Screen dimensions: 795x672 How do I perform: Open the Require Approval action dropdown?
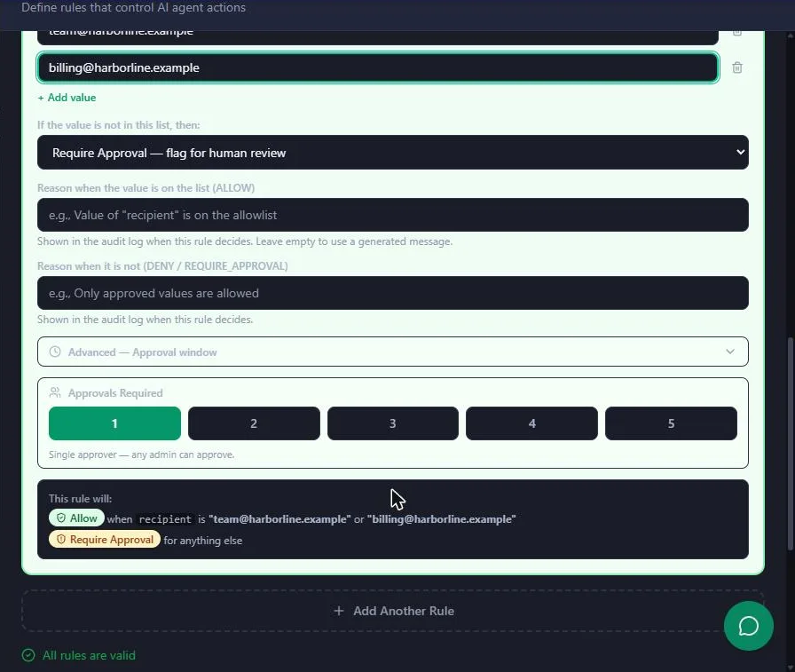[392, 152]
